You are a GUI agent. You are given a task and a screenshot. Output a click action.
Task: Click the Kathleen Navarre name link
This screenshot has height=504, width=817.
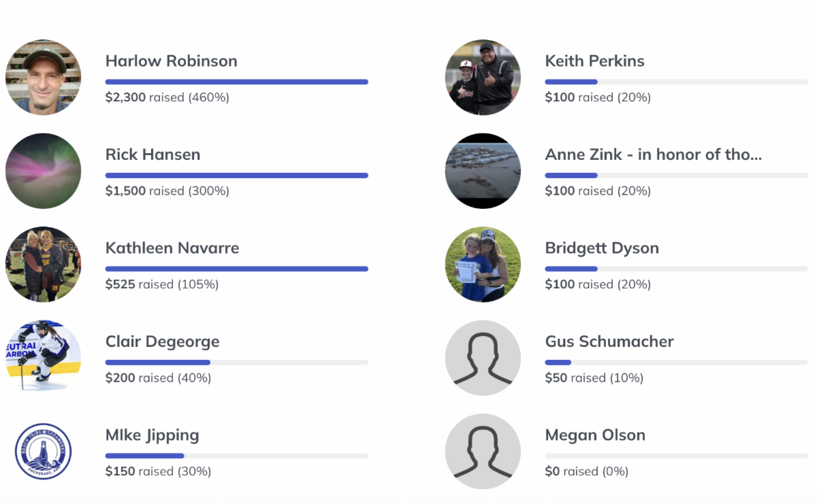point(172,248)
